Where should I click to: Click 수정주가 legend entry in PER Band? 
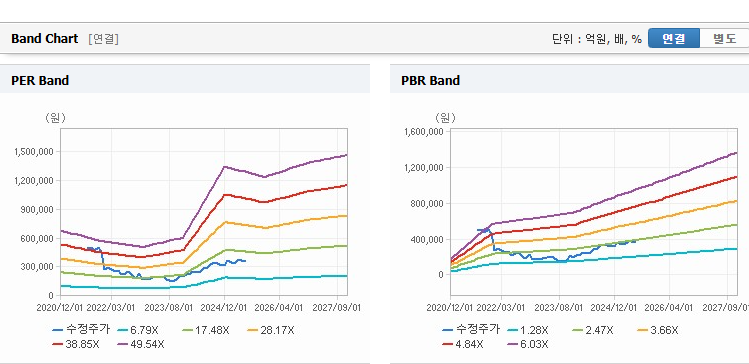pyautogui.click(x=81, y=329)
